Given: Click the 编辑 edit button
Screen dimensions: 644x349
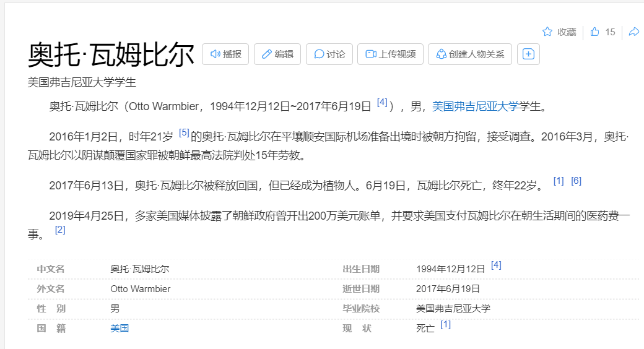Looking at the screenshot, I should point(277,54).
